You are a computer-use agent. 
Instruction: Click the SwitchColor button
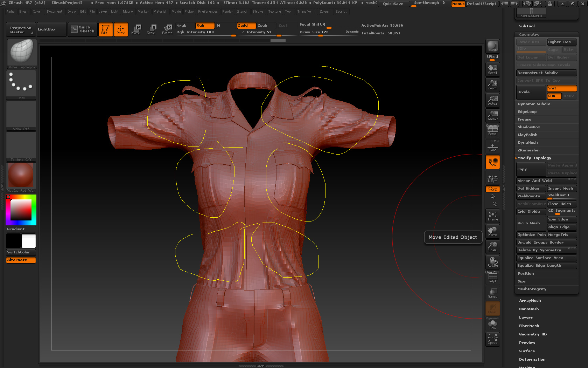pyautogui.click(x=21, y=252)
